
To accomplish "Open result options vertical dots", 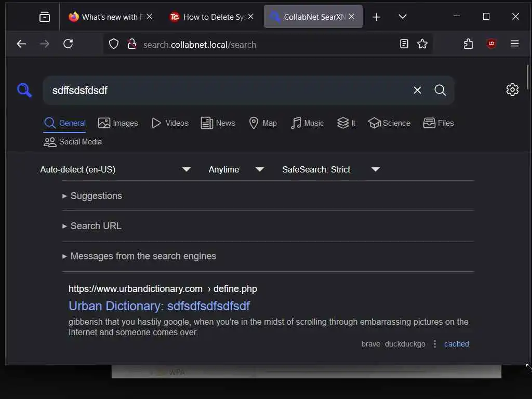I will point(435,344).
